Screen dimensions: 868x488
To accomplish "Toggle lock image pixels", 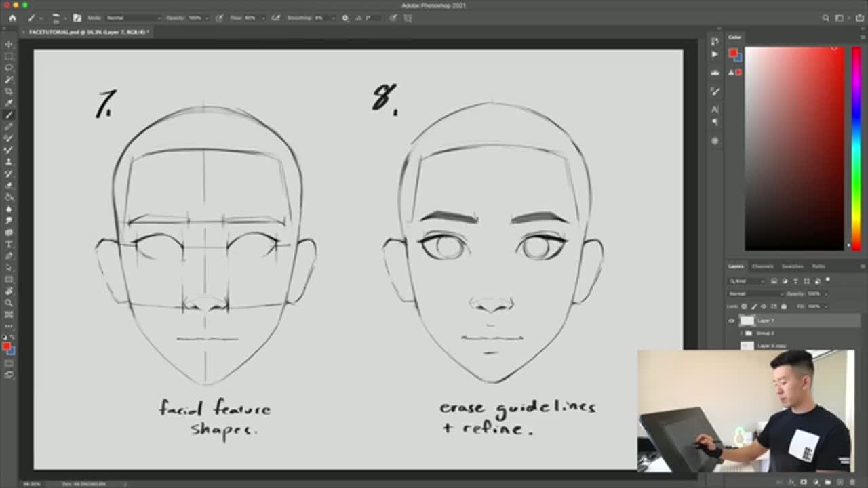I will [754, 306].
